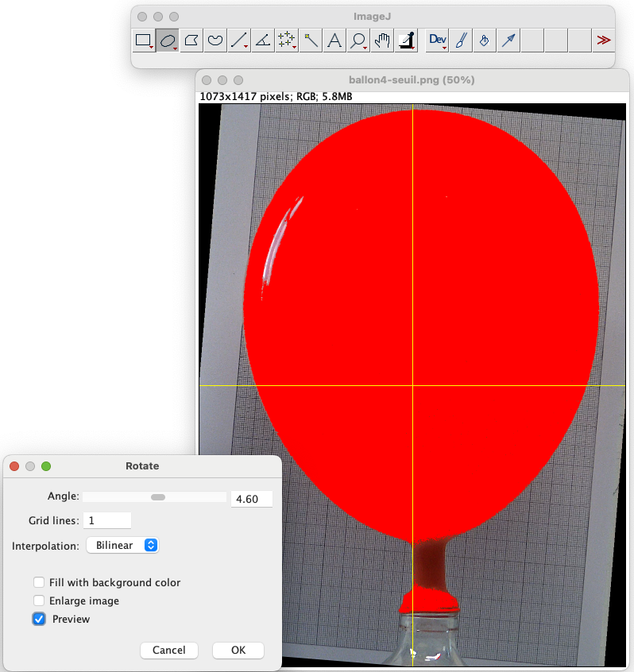The image size is (634, 672).
Task: Select the Text tool
Action: pyautogui.click(x=334, y=41)
